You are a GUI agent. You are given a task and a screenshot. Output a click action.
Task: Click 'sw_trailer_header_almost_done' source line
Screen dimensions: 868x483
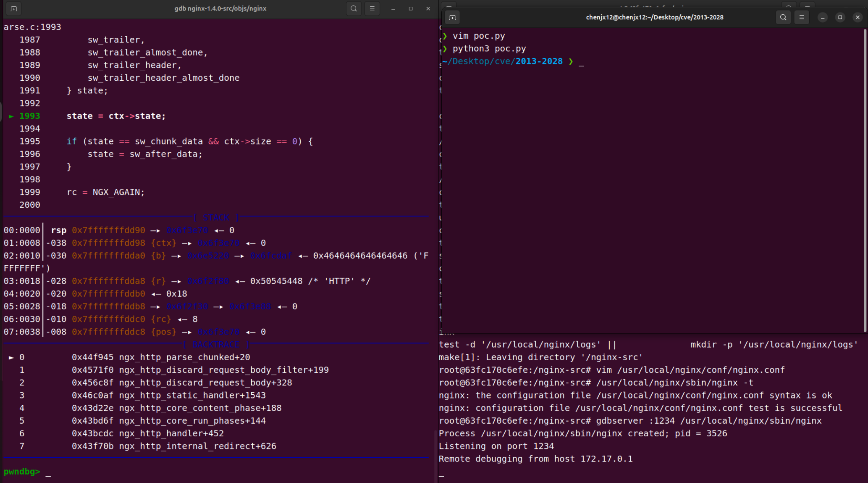(163, 78)
